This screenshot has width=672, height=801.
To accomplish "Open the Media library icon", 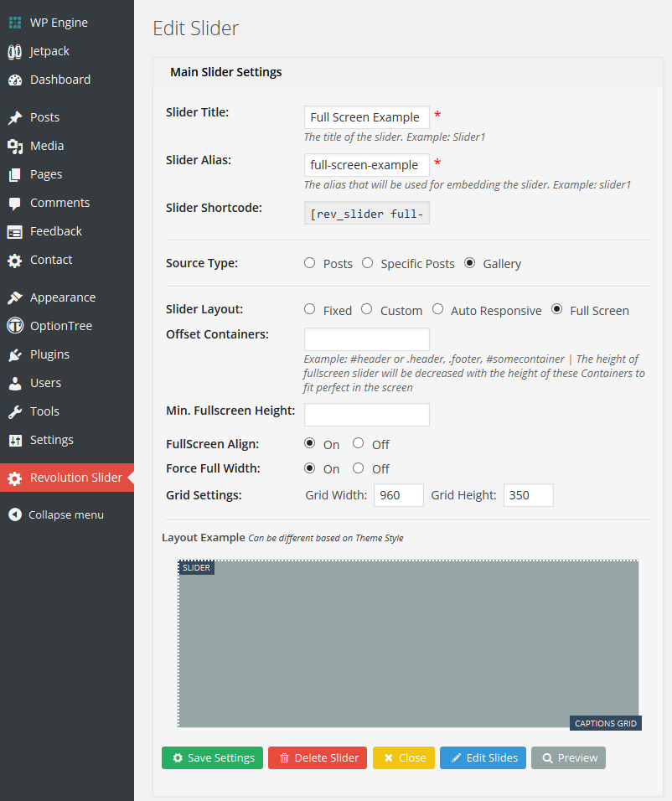I will click(x=16, y=145).
